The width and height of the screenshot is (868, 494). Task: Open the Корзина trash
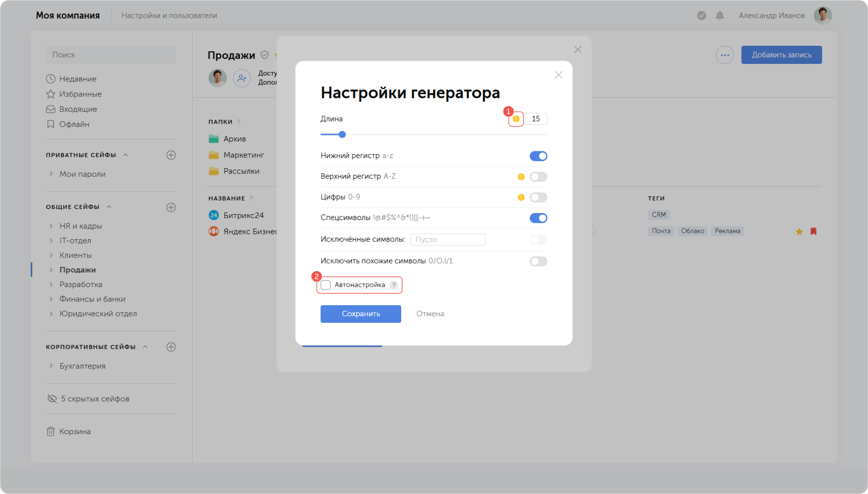(68, 431)
